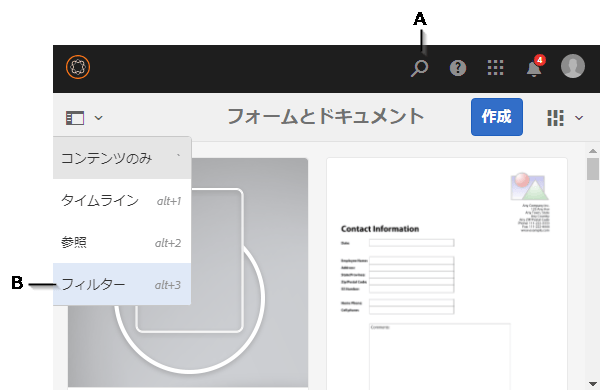Click the card view switcher icon
This screenshot has height=390, width=600.
(x=555, y=118)
